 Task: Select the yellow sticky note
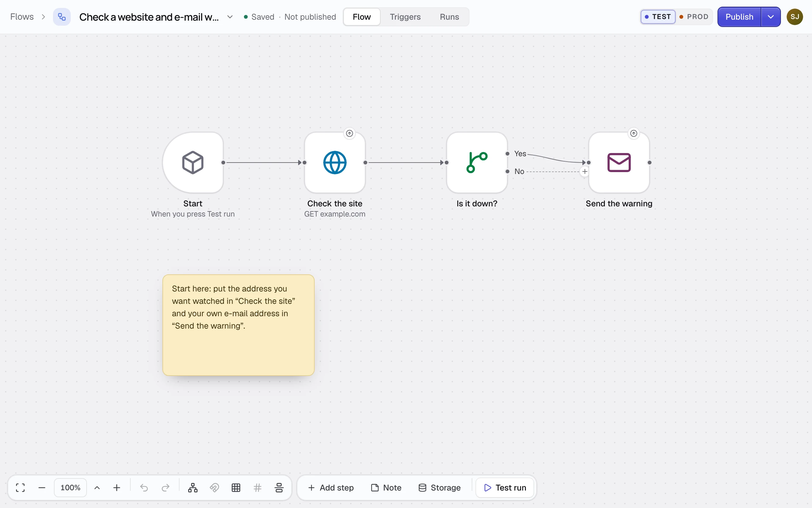(x=239, y=325)
